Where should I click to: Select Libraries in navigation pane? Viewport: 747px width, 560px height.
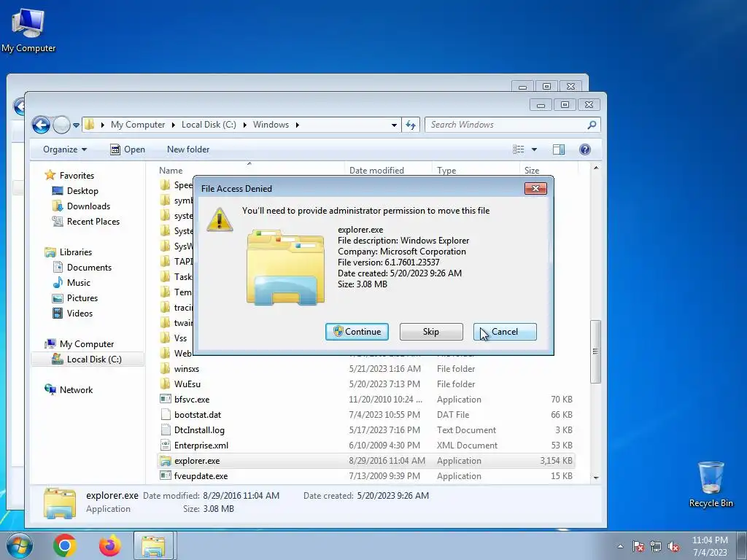(x=68, y=252)
